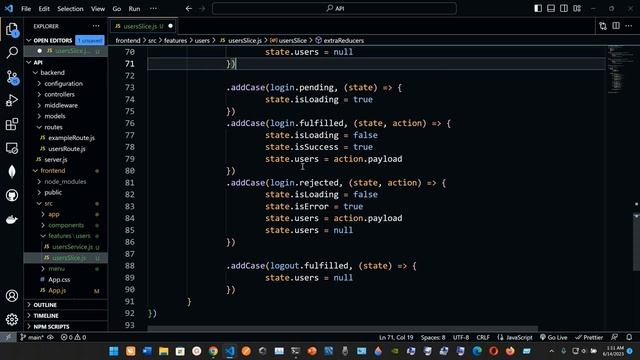Open the remote window indicator in status bar
The image size is (640, 360).
click(x=8, y=337)
